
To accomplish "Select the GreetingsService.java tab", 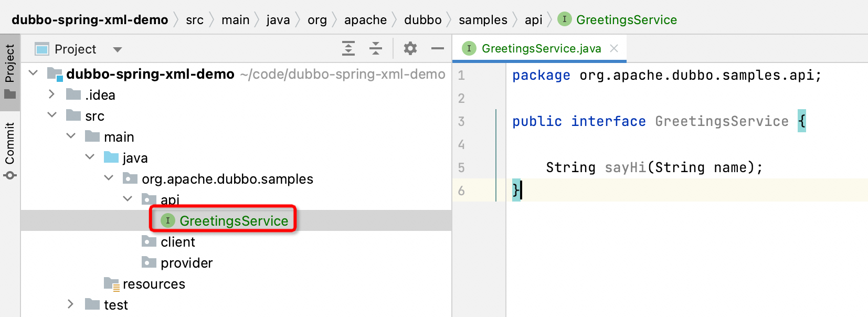I will click(x=541, y=48).
